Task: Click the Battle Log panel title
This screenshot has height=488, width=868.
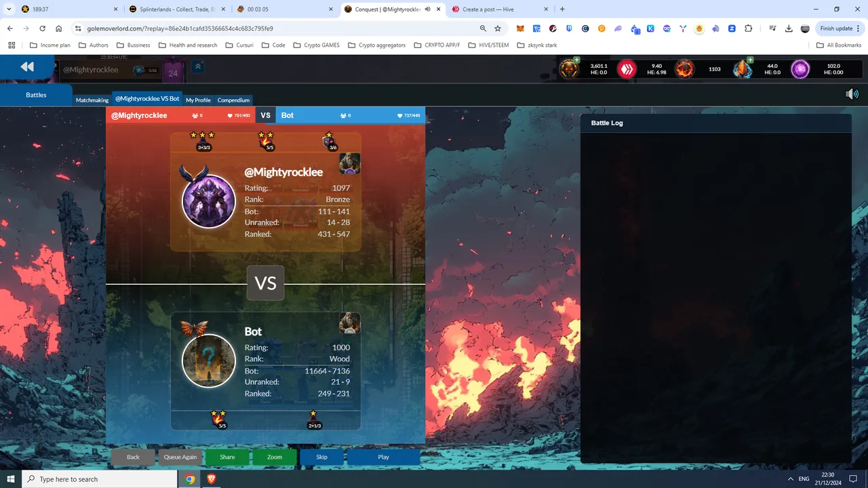Action: 607,123
